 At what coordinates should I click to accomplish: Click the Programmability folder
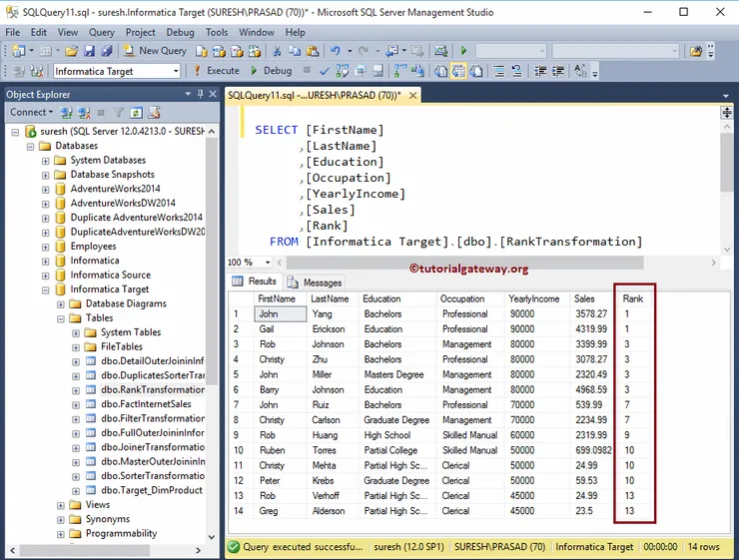pyautogui.click(x=121, y=534)
